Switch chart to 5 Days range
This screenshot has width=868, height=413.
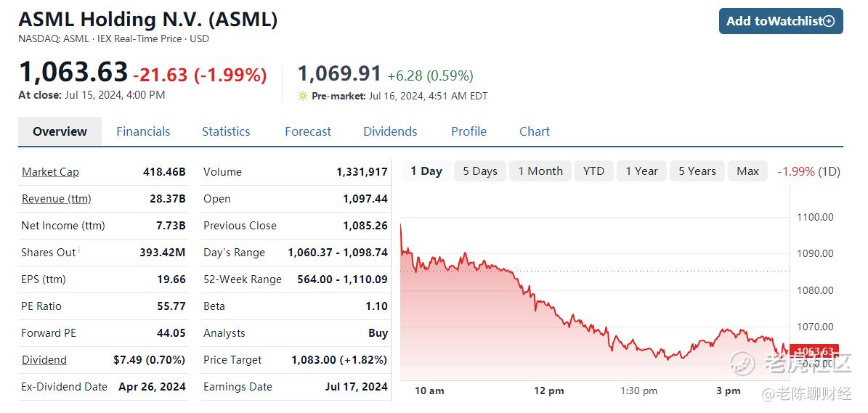(x=480, y=171)
